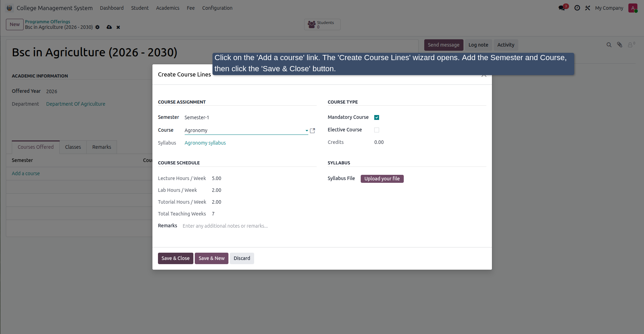Search chatter with the magnifier icon
The width and height of the screenshot is (644, 334).
click(609, 45)
